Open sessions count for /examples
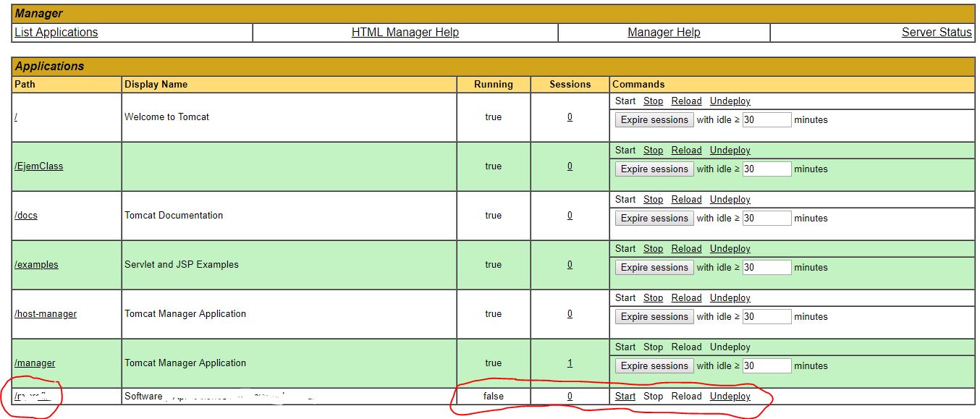The width and height of the screenshot is (980, 419). pyautogui.click(x=570, y=264)
